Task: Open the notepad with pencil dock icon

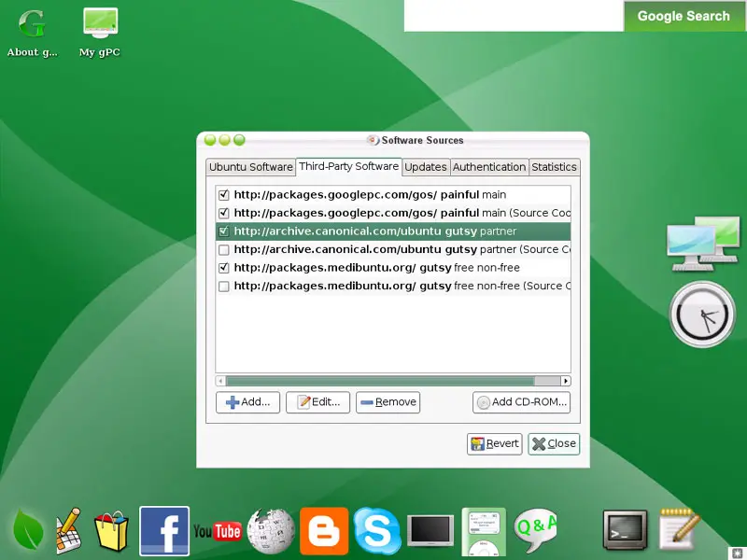Action: [679, 529]
